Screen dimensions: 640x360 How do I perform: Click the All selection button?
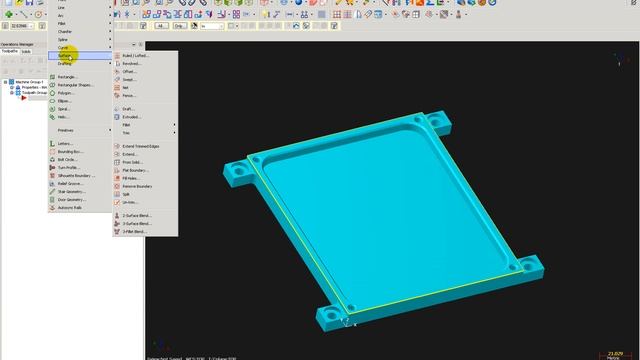click(x=161, y=26)
